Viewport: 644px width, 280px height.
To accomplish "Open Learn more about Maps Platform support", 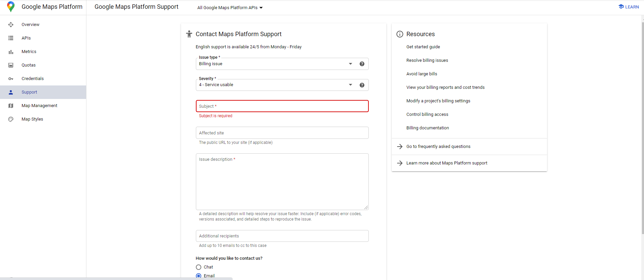I will coord(447,163).
